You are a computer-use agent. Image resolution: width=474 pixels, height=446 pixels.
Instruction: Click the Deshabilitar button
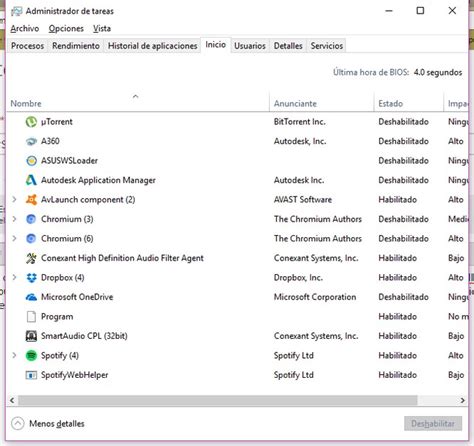click(433, 424)
